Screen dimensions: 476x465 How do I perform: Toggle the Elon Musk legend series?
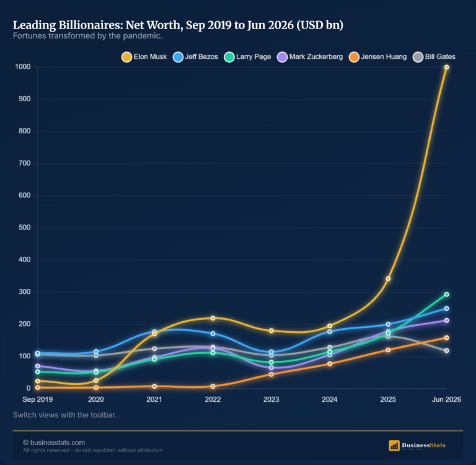144,57
